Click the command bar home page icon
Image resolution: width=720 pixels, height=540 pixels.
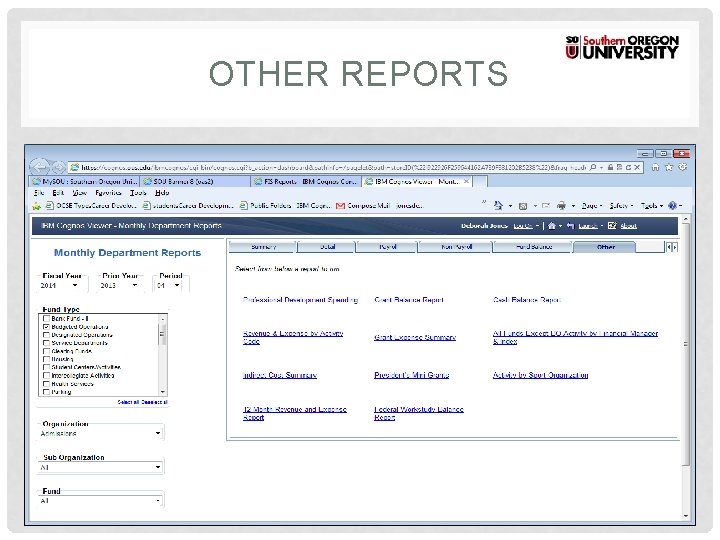[498, 206]
